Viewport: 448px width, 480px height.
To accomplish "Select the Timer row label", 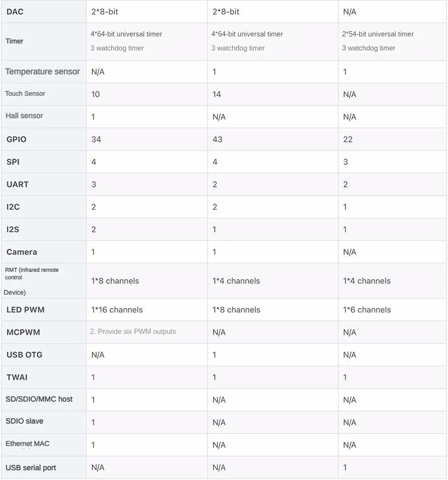I will pos(14,41).
